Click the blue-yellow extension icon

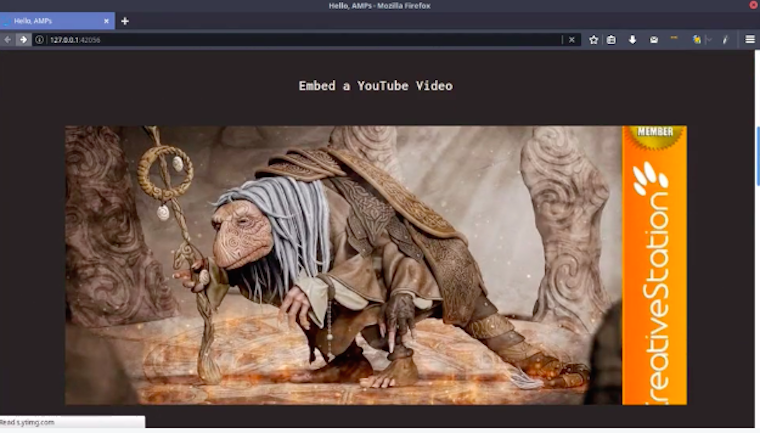(697, 40)
